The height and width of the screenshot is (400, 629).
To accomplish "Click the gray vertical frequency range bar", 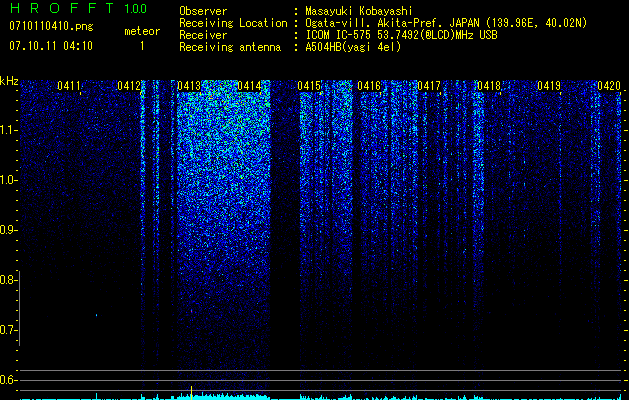I will coord(20,308).
